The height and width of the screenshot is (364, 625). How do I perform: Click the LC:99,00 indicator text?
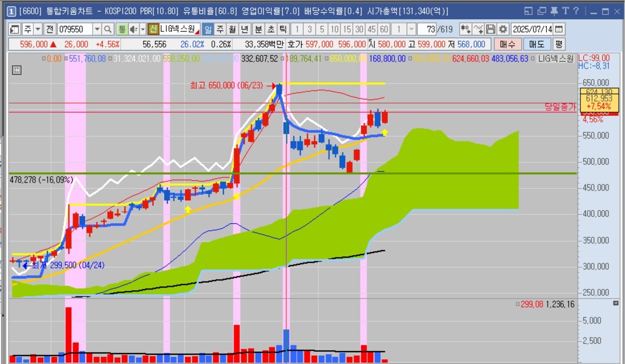[594, 58]
